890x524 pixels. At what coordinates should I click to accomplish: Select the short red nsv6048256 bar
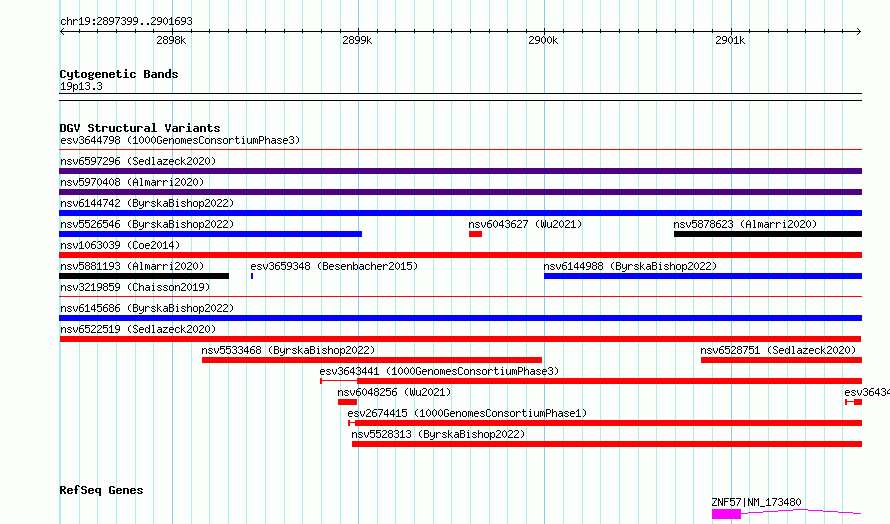[347, 402]
